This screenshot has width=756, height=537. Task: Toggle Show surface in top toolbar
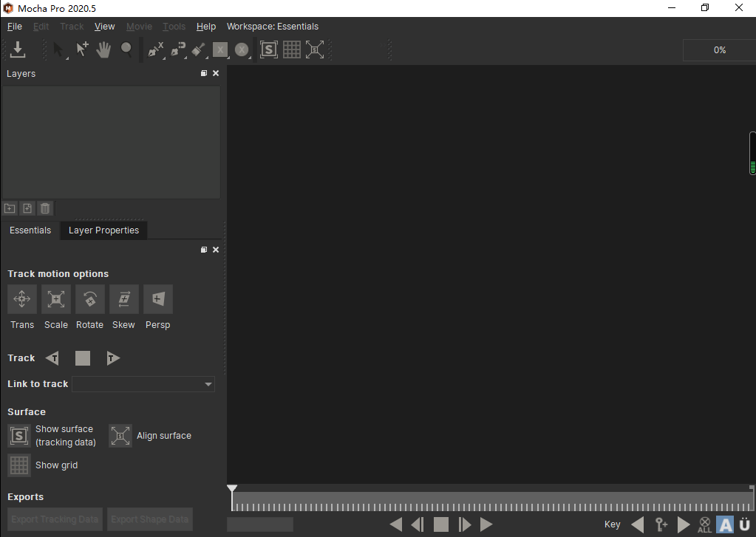268,49
